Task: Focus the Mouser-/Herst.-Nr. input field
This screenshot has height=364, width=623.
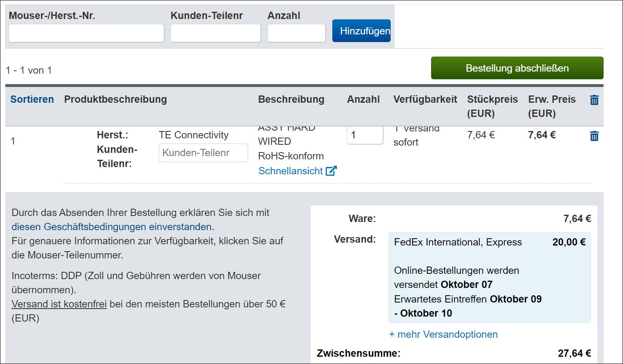Action: point(86,33)
